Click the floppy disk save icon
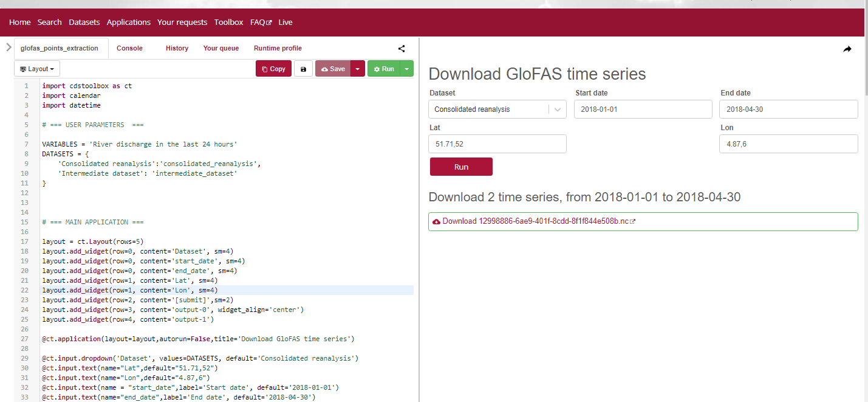Screen dimensions: 868x402 click(x=304, y=69)
